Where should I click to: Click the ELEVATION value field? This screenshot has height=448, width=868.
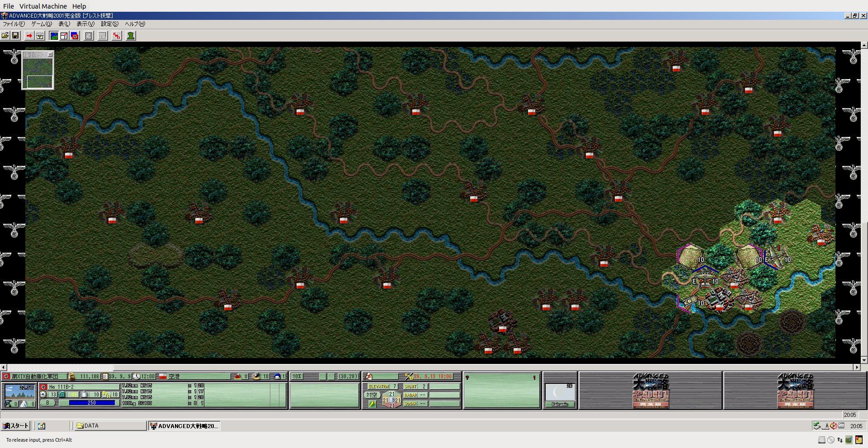click(x=382, y=387)
